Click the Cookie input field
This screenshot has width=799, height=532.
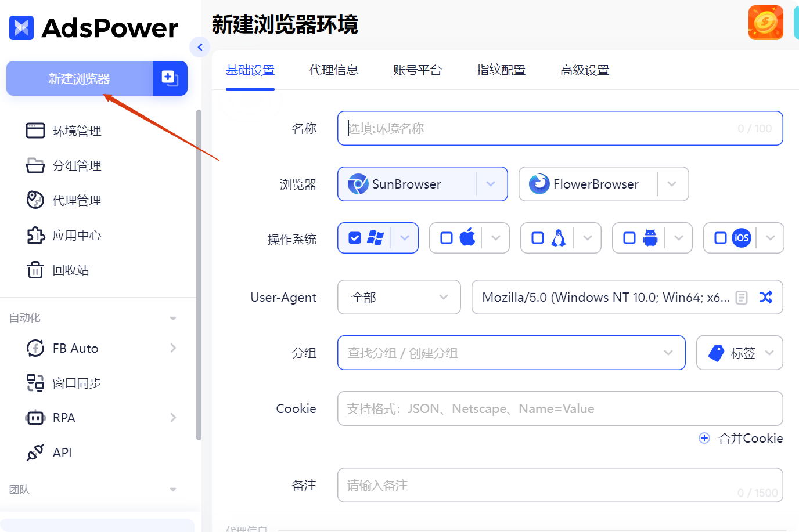(x=560, y=408)
